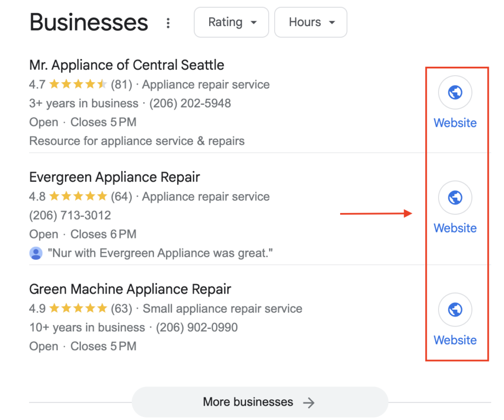Open Website link for Evergreen Appliance Repair
Viewport: 504px width, 420px height.
pos(455,228)
